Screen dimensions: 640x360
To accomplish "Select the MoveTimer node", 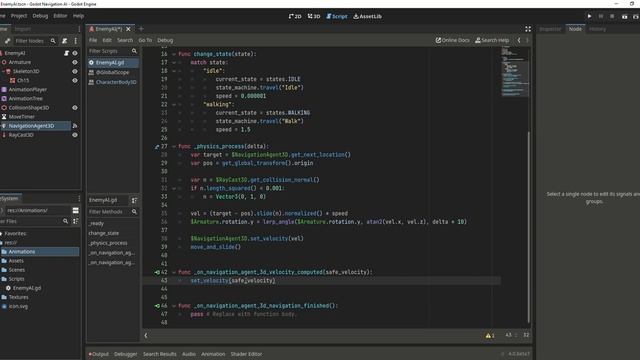I will 22,117.
